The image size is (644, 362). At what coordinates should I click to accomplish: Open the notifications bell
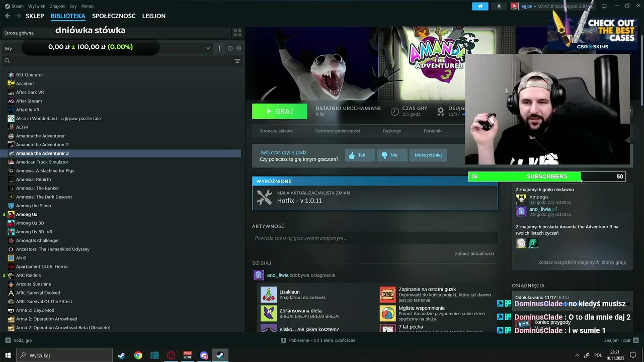(499, 6)
